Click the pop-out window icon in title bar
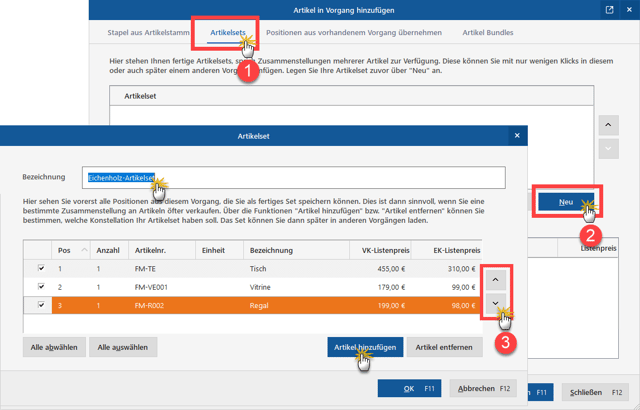640x410 pixels. pyautogui.click(x=609, y=10)
